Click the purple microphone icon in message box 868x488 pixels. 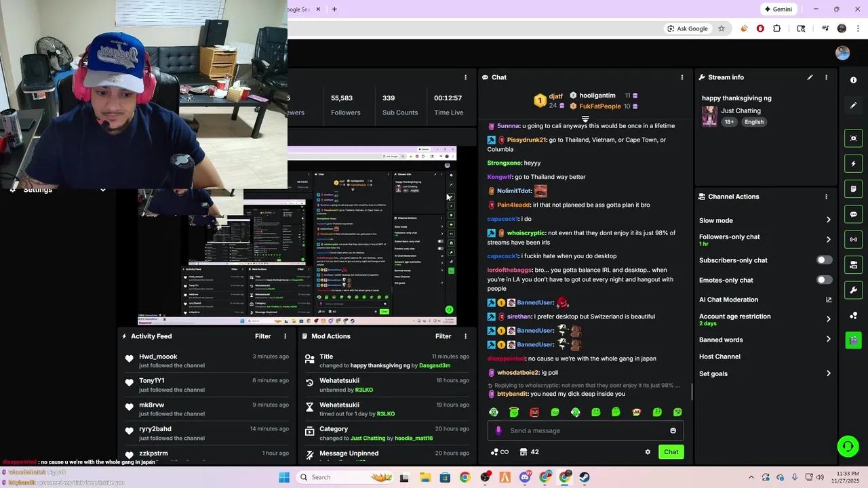(x=498, y=430)
